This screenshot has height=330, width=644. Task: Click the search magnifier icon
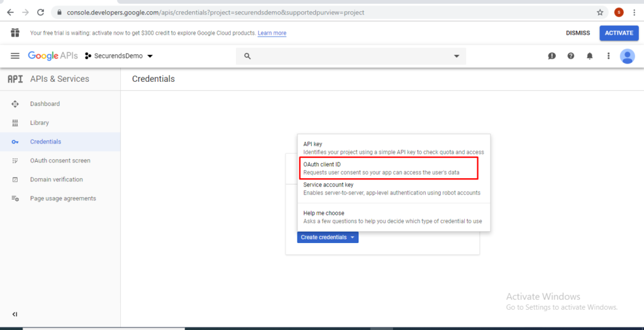tap(247, 56)
